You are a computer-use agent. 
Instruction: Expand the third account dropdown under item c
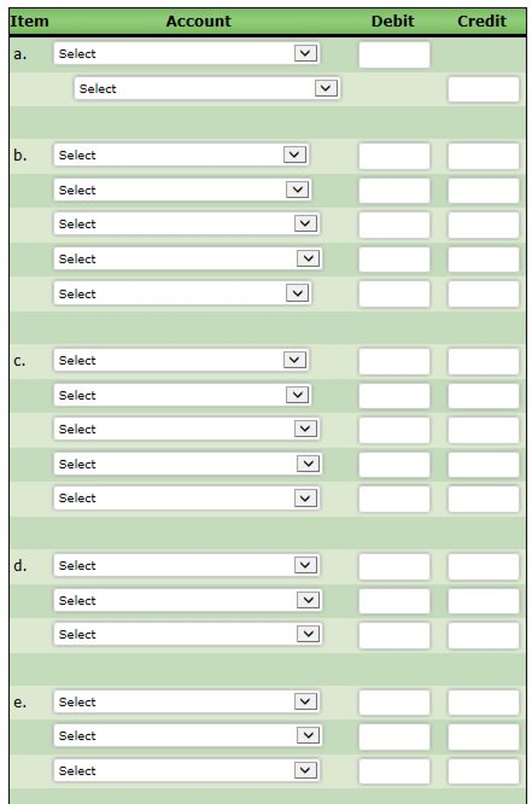coord(186,429)
